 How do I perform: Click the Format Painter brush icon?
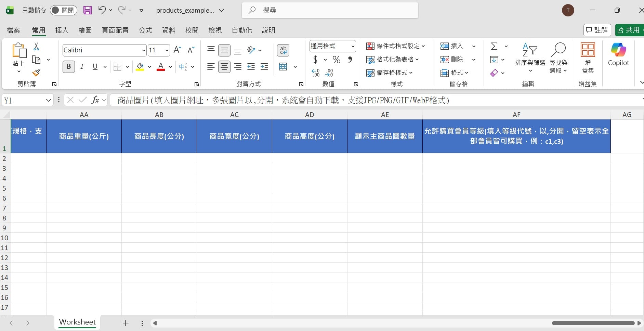36,73
